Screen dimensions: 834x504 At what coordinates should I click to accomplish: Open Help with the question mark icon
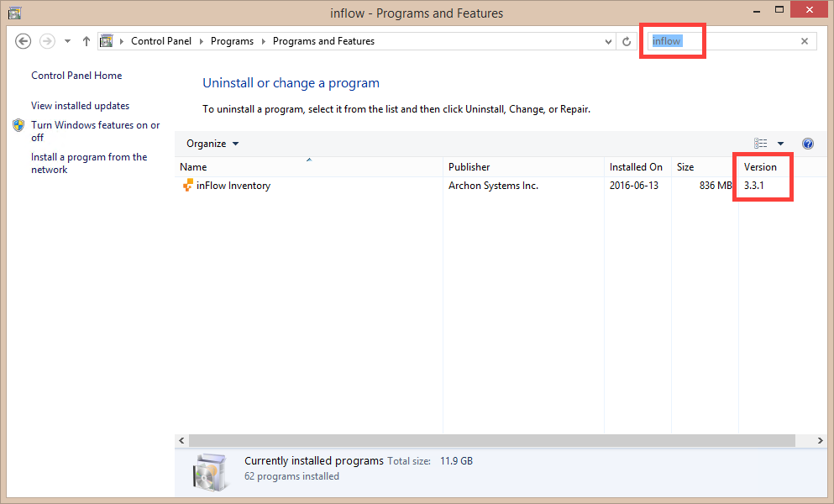[x=807, y=144]
